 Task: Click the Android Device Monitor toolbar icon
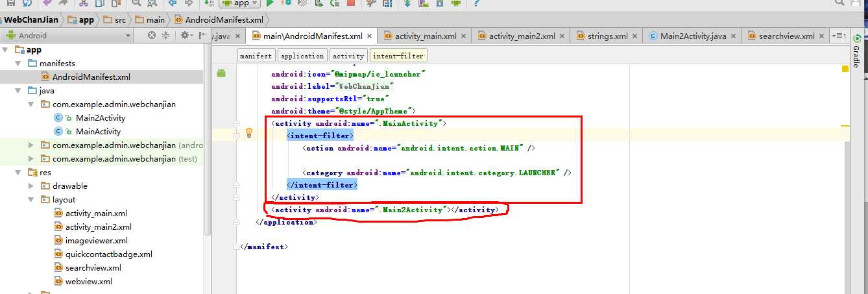pyautogui.click(x=456, y=3)
